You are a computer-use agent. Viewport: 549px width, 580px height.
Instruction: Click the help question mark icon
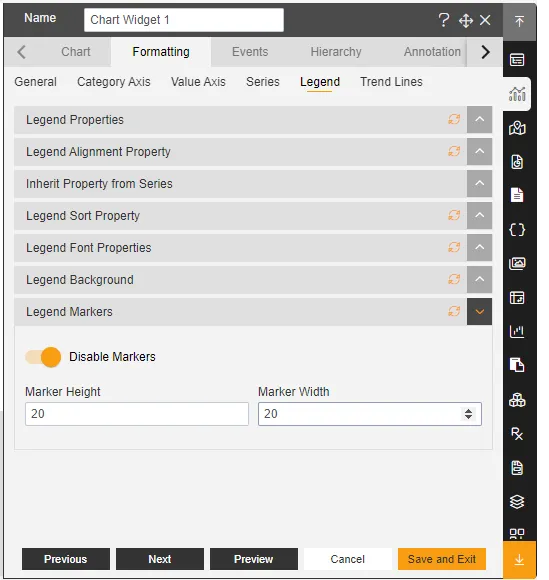coord(443,20)
